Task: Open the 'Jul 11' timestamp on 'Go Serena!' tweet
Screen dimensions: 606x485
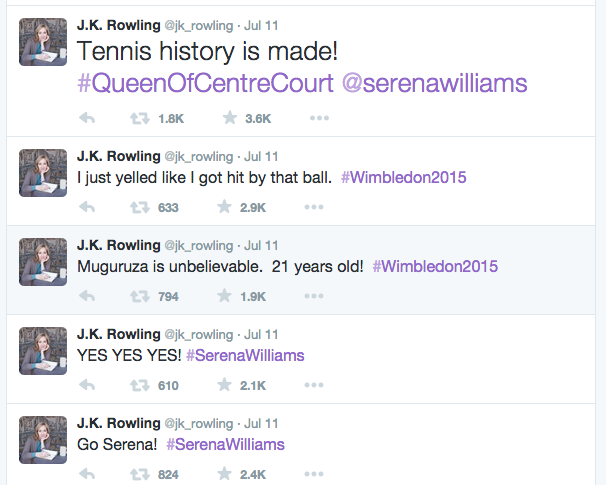Action: pyautogui.click(x=261, y=424)
